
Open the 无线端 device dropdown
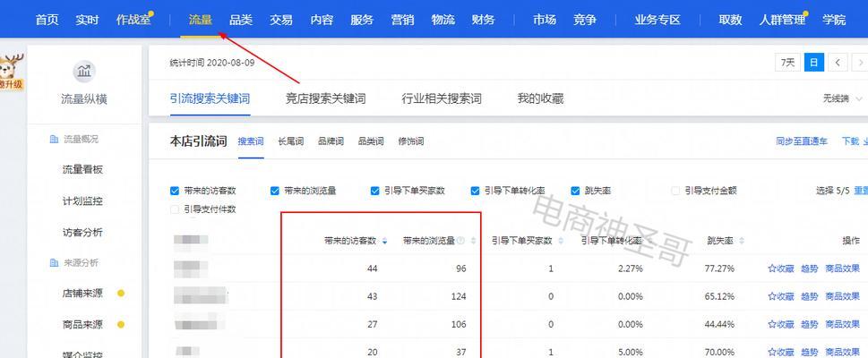[842, 98]
